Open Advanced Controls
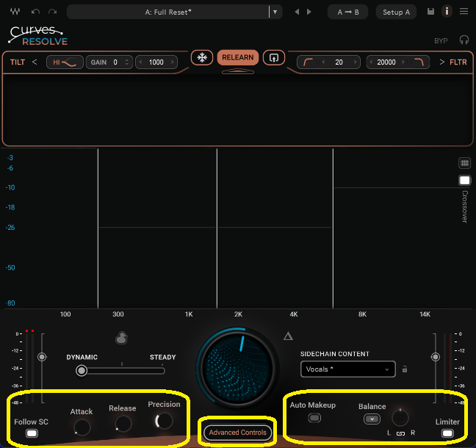 pyautogui.click(x=238, y=433)
